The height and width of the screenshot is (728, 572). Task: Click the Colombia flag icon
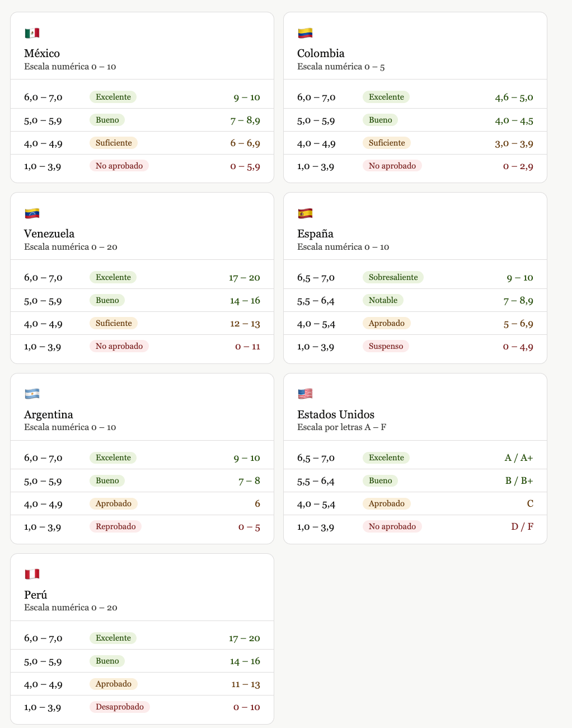click(x=305, y=34)
